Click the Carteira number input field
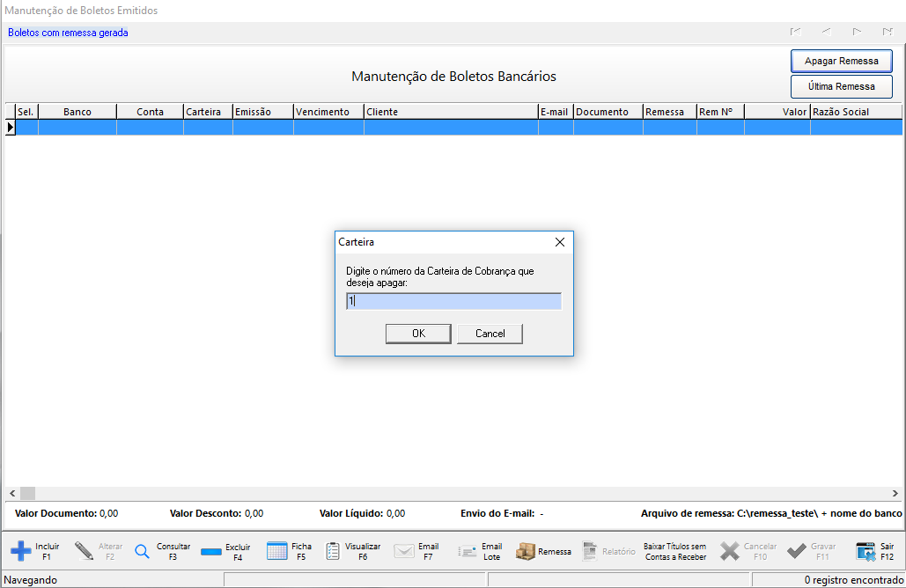 click(x=453, y=301)
